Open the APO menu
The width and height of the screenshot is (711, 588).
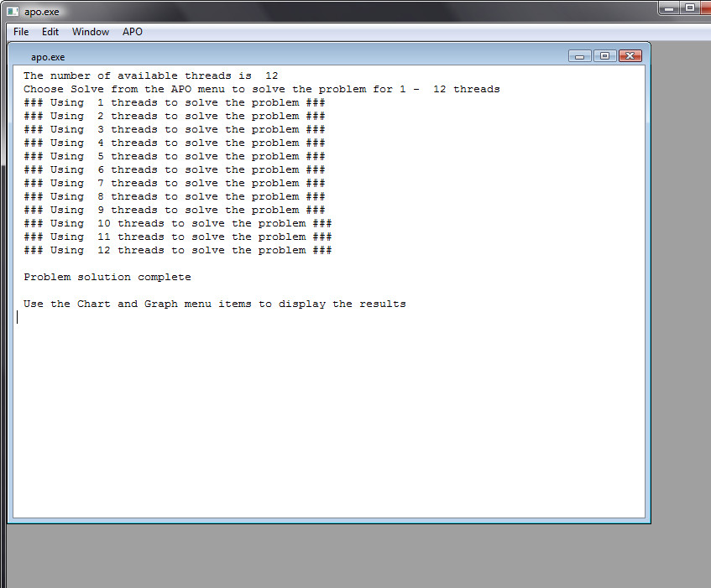(132, 32)
